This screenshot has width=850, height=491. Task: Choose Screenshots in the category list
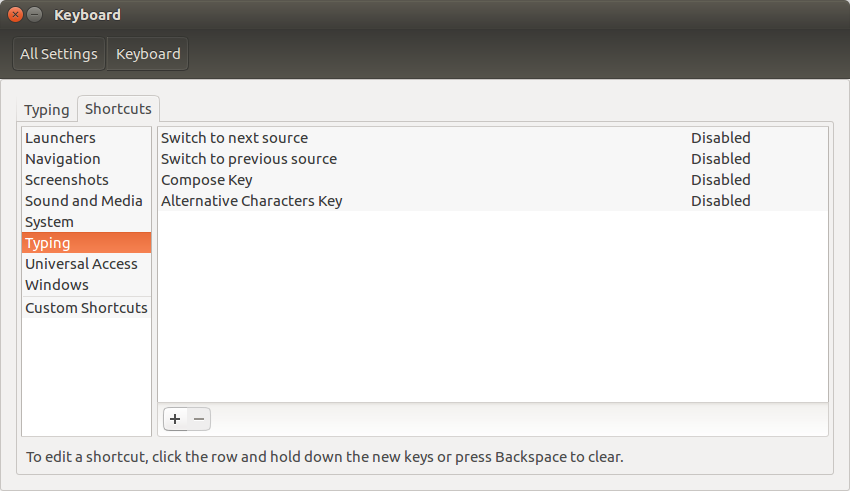(66, 180)
